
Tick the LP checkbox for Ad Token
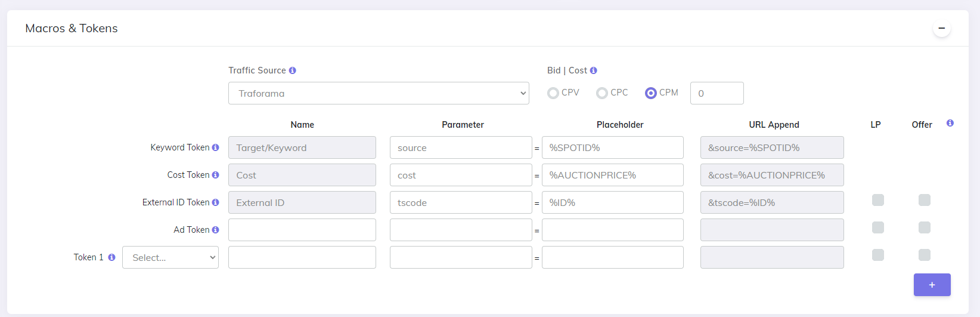(x=878, y=227)
